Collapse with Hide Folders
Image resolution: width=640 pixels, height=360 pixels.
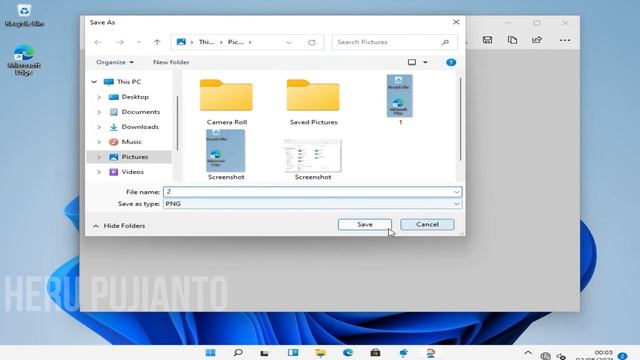(x=119, y=226)
